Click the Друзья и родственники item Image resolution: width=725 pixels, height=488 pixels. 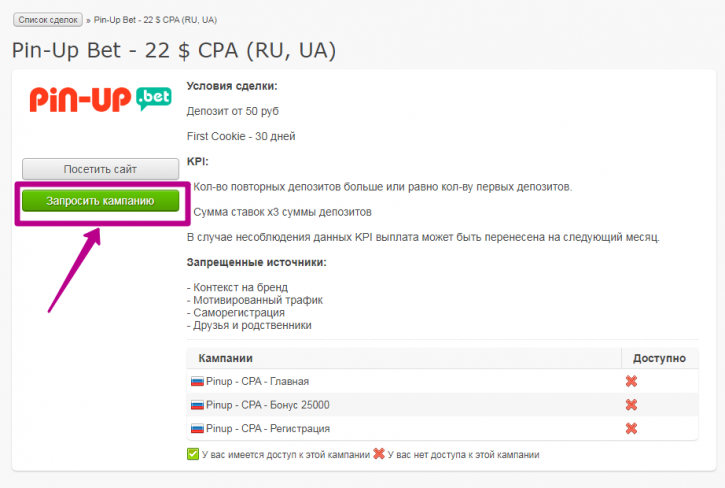coord(249,325)
